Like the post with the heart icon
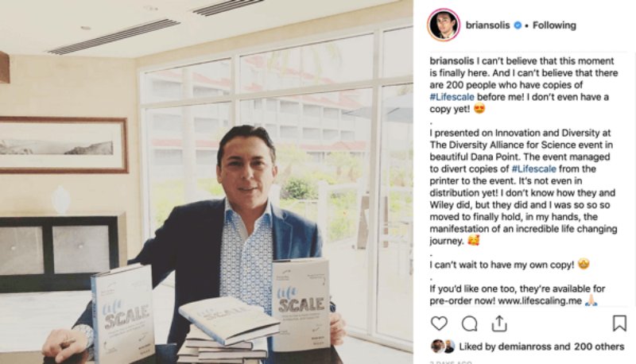 [439, 323]
